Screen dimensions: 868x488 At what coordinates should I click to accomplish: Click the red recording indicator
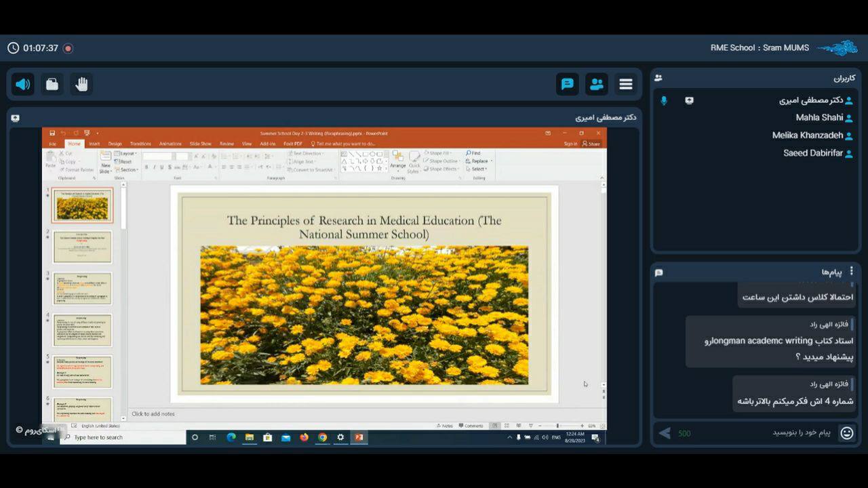tap(68, 48)
